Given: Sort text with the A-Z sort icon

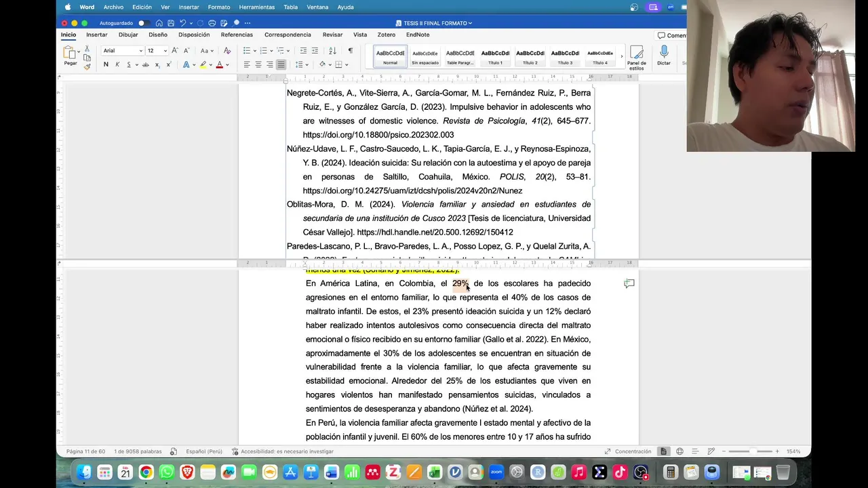Looking at the screenshot, I should [332, 51].
